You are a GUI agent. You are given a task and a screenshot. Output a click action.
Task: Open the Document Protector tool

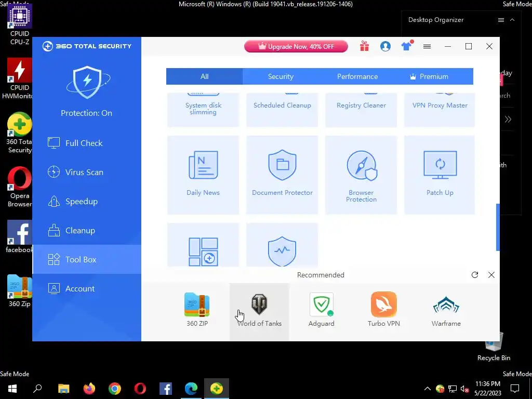[282, 175]
